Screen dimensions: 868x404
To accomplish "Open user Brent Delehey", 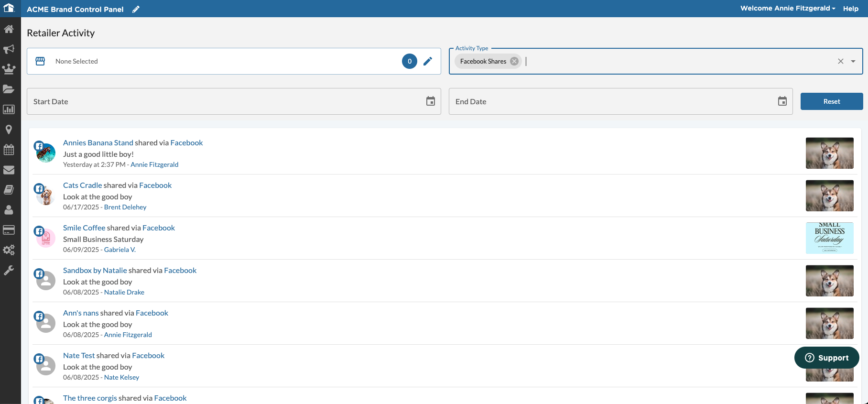I will pos(125,207).
